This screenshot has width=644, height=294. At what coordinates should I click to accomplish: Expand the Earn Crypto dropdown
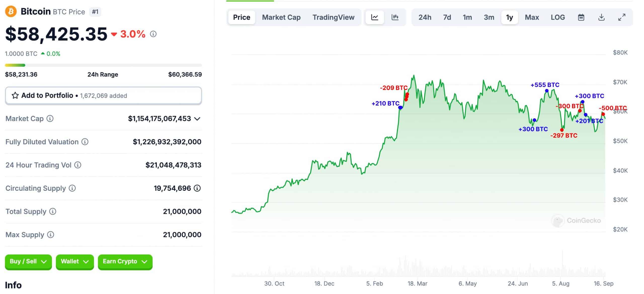coord(125,261)
